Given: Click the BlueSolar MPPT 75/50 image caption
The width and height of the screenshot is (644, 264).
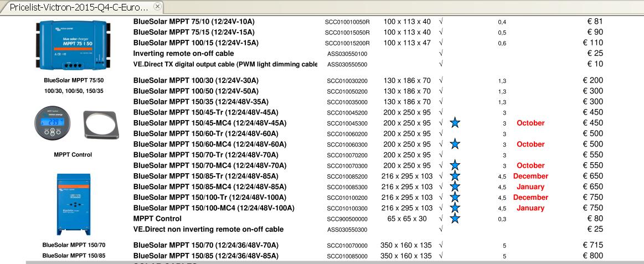Looking at the screenshot, I should [74, 80].
